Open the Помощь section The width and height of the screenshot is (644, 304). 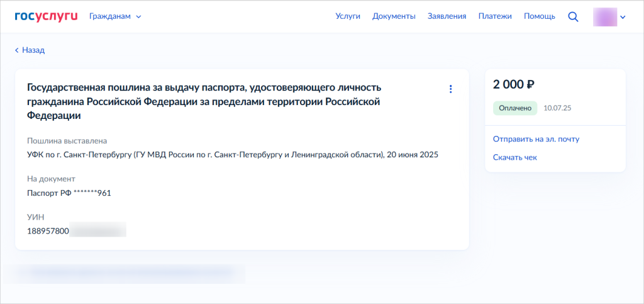click(x=539, y=16)
